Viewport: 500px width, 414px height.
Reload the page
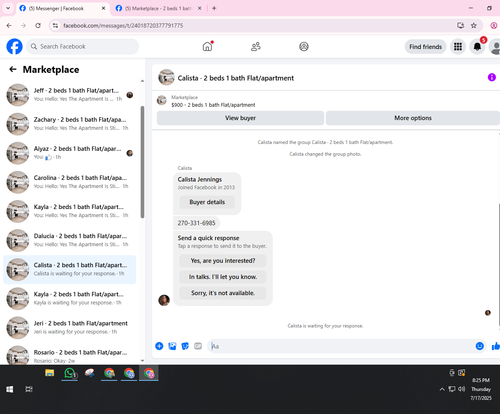click(38, 26)
